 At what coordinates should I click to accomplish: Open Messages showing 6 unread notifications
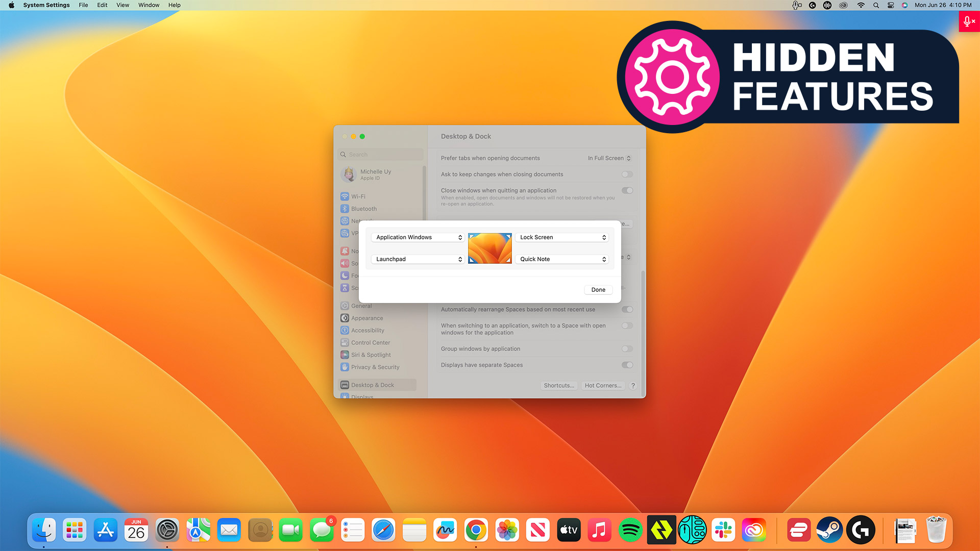322,530
